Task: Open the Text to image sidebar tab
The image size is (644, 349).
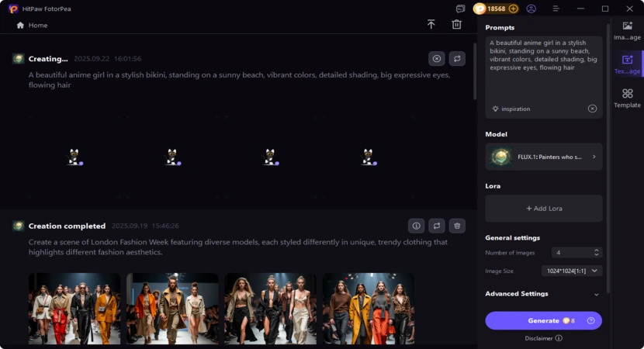Action: tap(627, 64)
